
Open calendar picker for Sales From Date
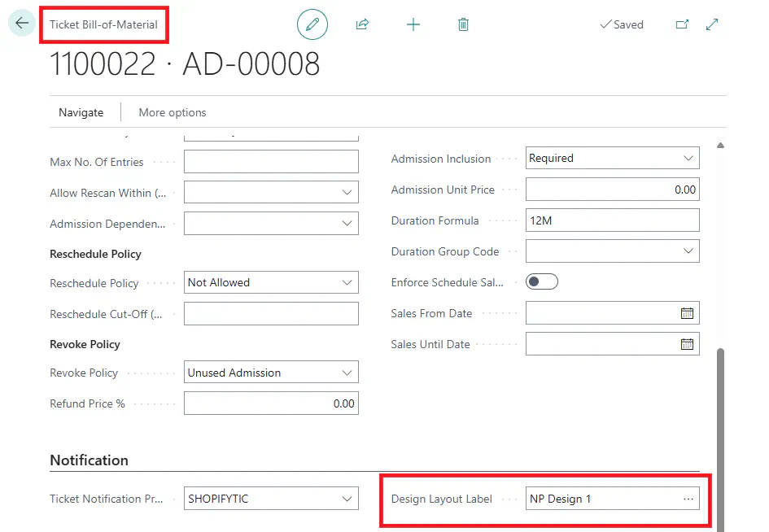pos(687,313)
